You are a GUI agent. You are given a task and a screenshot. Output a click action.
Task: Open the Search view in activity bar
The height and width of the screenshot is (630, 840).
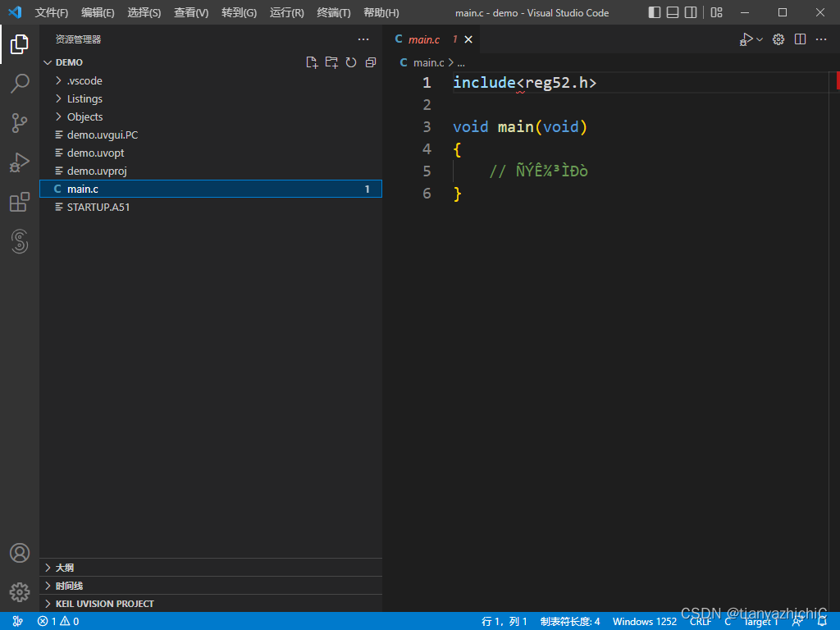(x=20, y=84)
